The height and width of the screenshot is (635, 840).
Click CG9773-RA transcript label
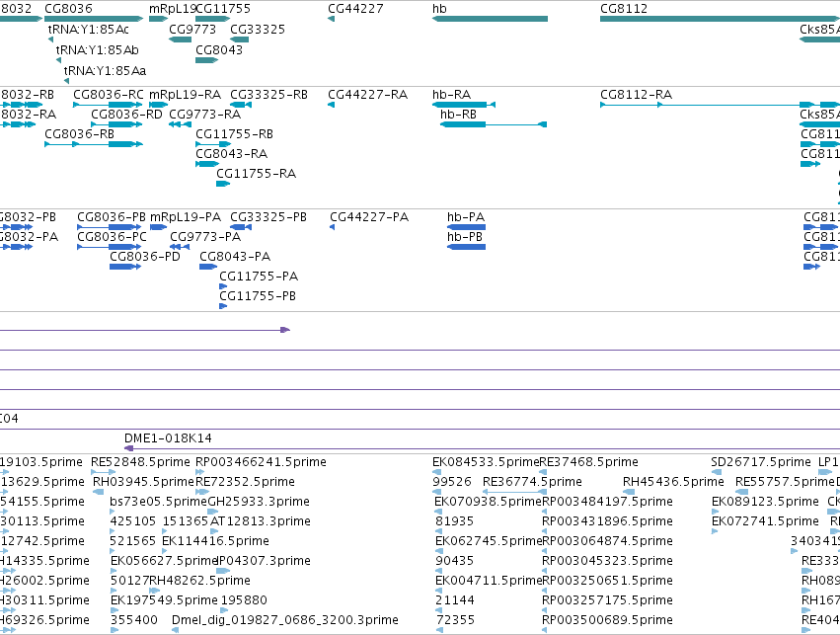(x=204, y=115)
